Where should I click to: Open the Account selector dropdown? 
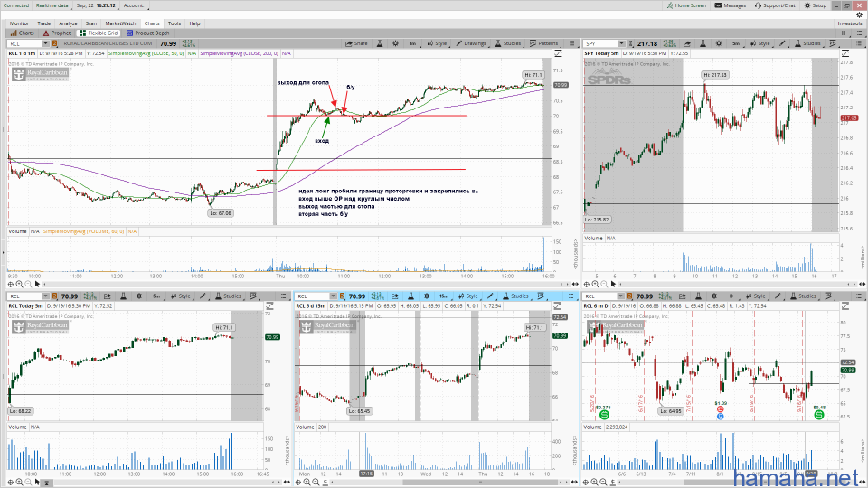(136, 5)
